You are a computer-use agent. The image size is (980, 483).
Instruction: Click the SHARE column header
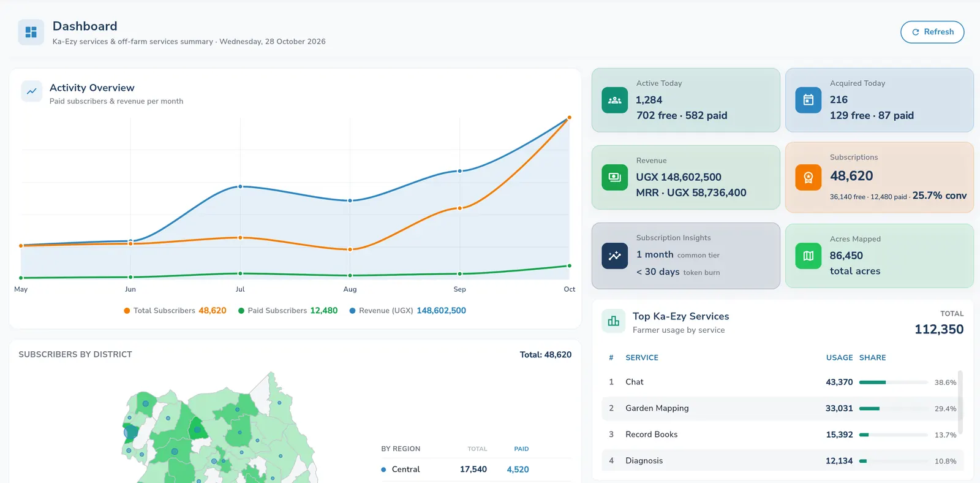click(x=872, y=358)
